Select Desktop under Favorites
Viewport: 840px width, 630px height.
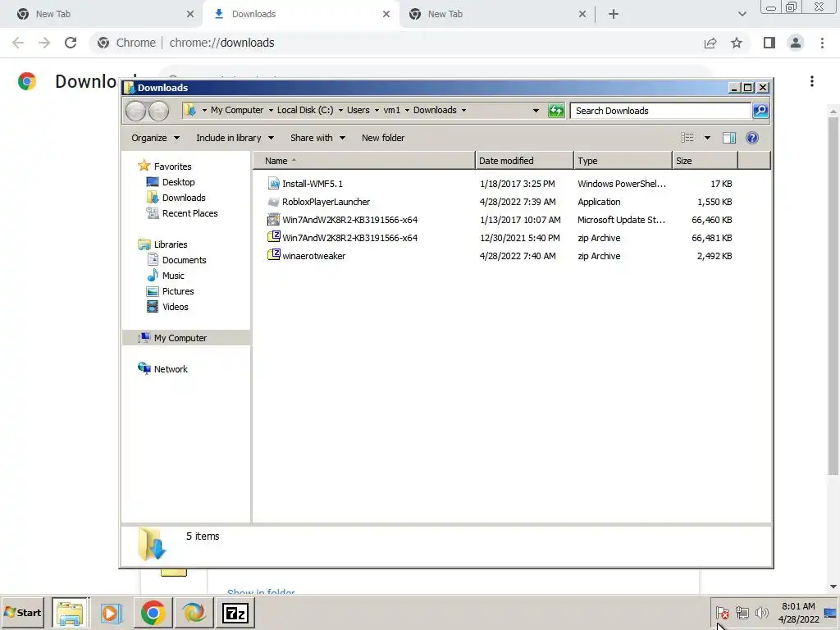click(178, 182)
